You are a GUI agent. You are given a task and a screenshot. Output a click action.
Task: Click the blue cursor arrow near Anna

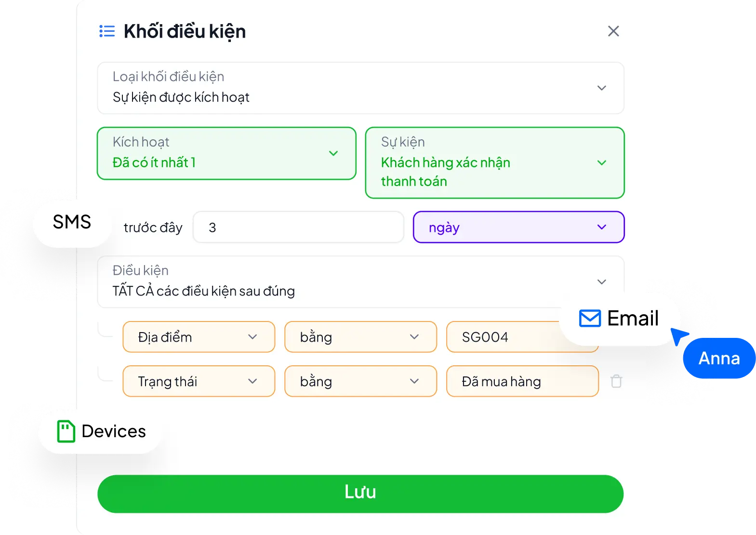click(x=679, y=336)
